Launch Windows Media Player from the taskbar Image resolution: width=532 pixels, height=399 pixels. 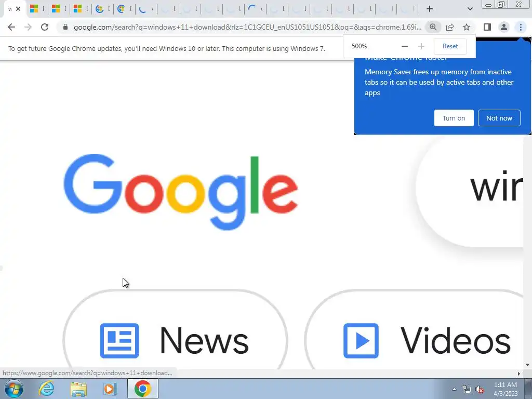[x=110, y=389]
